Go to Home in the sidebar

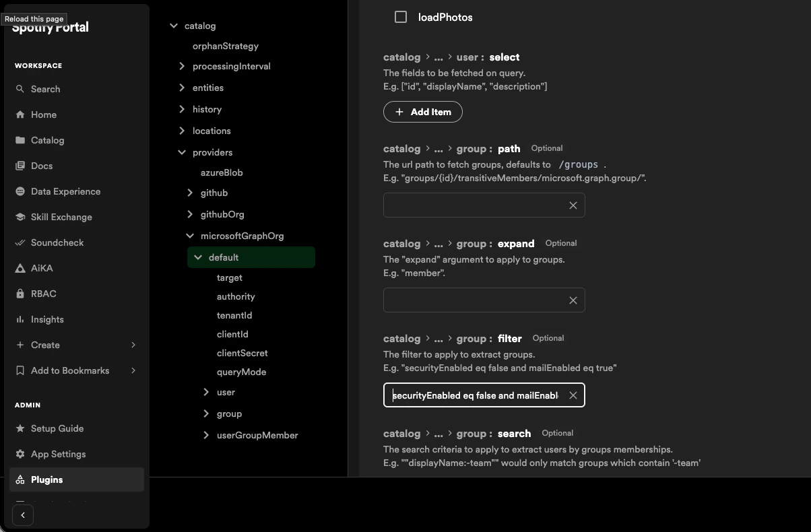pos(77,114)
